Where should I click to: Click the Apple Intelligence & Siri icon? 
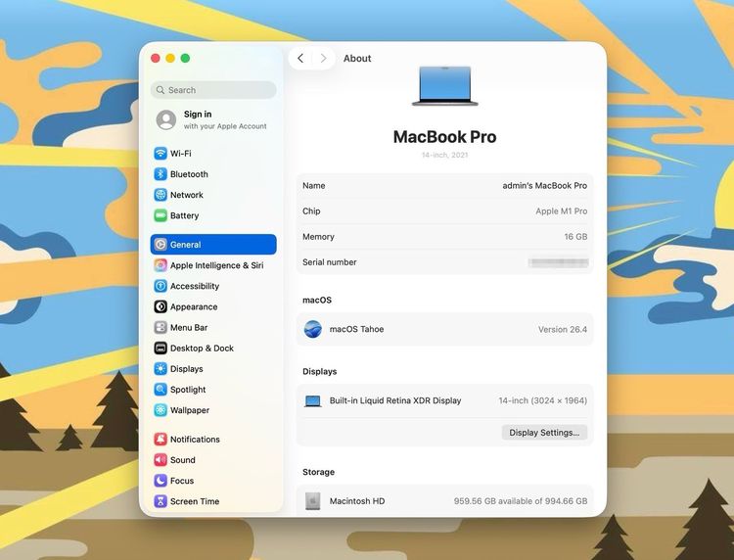point(161,265)
